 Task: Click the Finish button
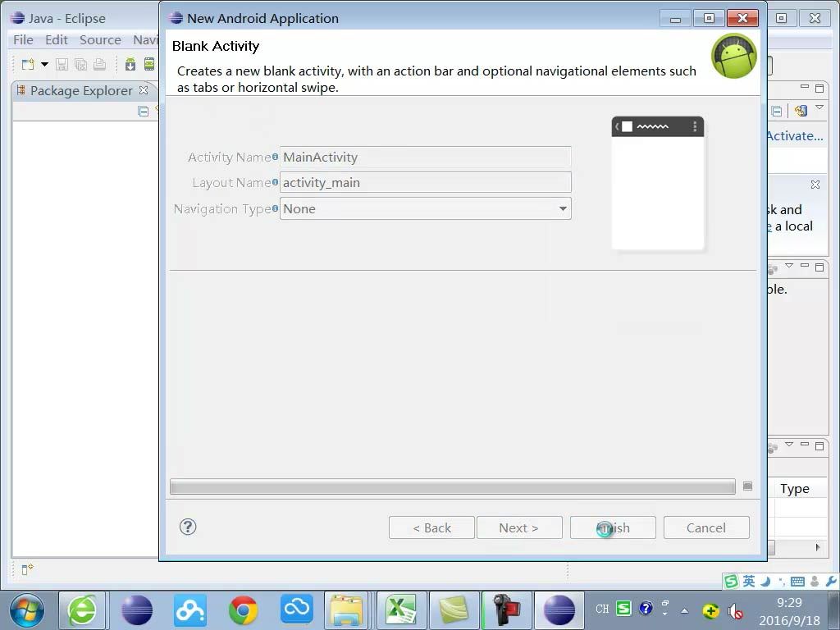(x=613, y=527)
